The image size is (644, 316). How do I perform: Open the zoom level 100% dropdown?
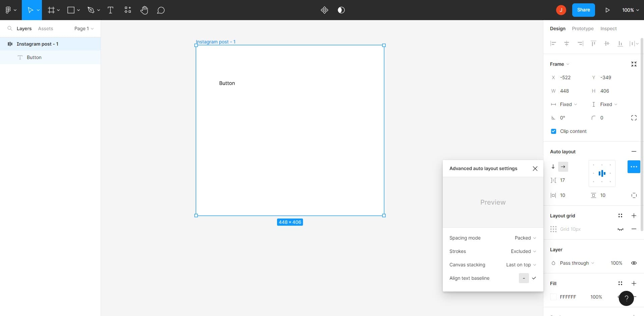pos(630,10)
